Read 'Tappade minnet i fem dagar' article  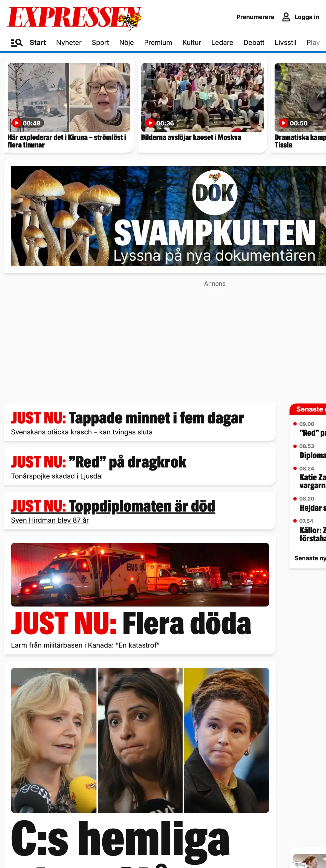click(128, 418)
